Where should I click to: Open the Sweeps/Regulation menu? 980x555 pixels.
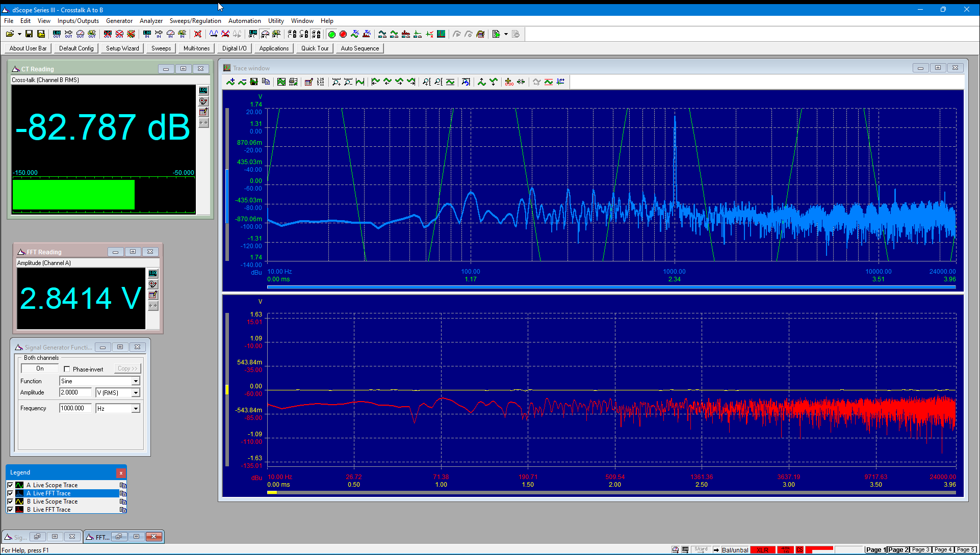pos(195,21)
